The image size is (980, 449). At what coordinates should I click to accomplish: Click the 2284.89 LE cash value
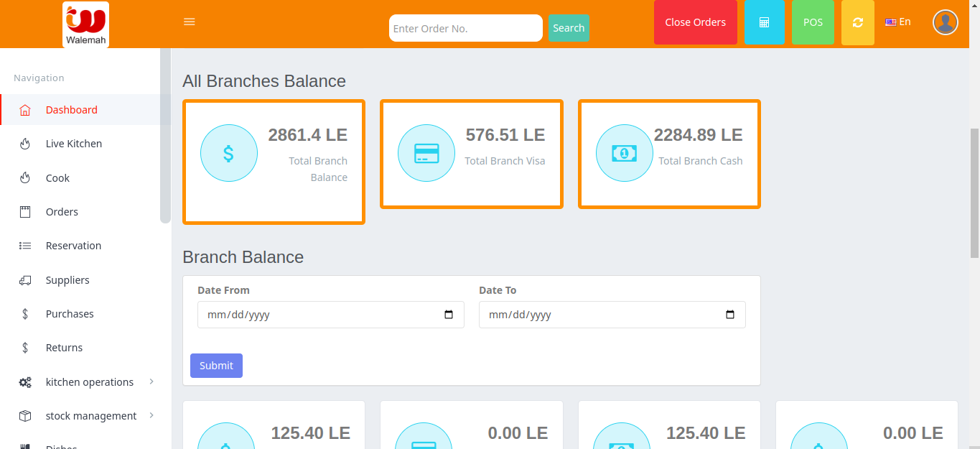coord(698,134)
